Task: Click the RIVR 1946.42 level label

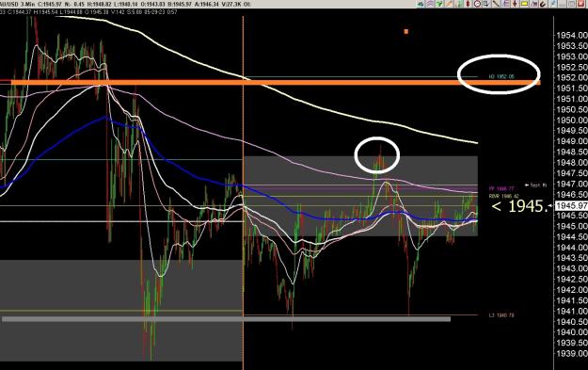Action: pyautogui.click(x=503, y=196)
